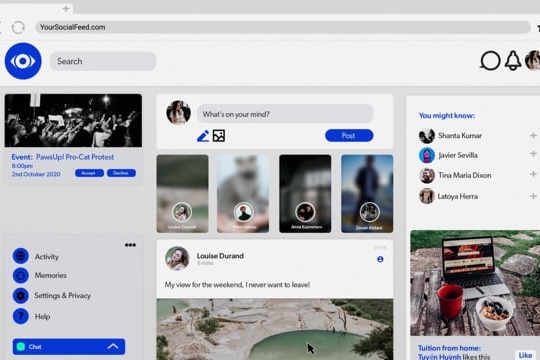Add Shanta Kumar with the plus icon

coord(533,135)
